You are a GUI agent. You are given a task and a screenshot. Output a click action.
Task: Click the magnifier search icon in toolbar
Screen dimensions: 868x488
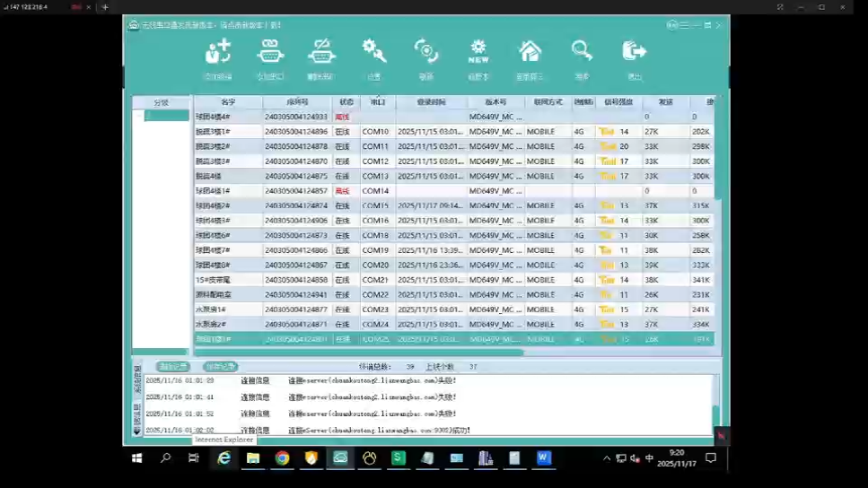(582, 51)
